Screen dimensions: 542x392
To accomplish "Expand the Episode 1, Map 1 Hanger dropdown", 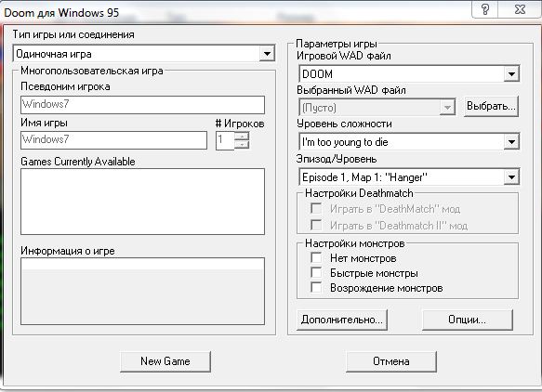I will (x=511, y=177).
